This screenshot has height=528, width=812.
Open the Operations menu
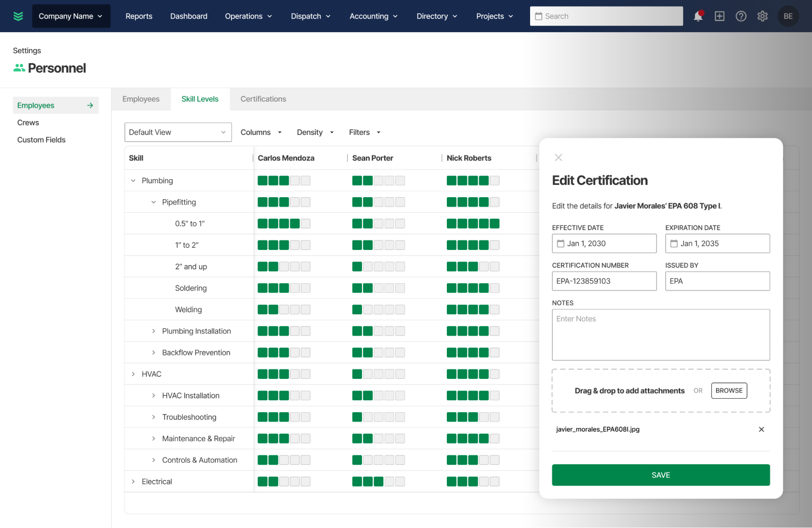point(249,16)
